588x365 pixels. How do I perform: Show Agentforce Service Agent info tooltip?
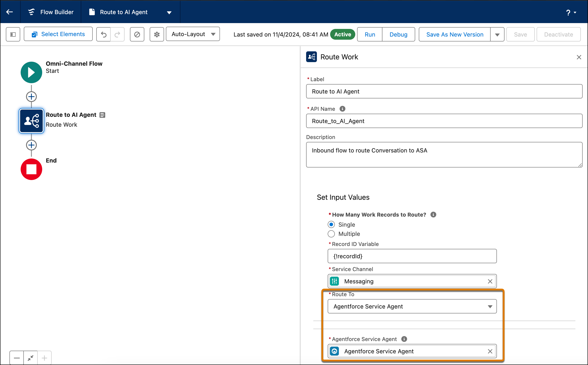tap(404, 339)
